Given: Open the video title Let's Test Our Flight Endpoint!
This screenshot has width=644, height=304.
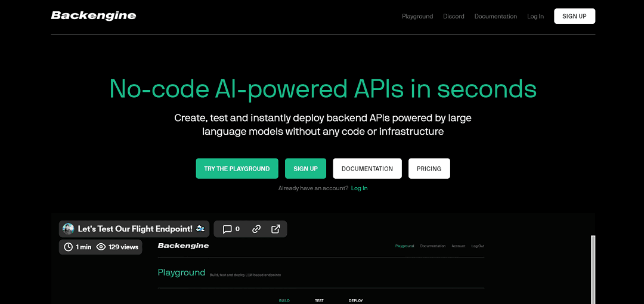Looking at the screenshot, I should pyautogui.click(x=135, y=229).
